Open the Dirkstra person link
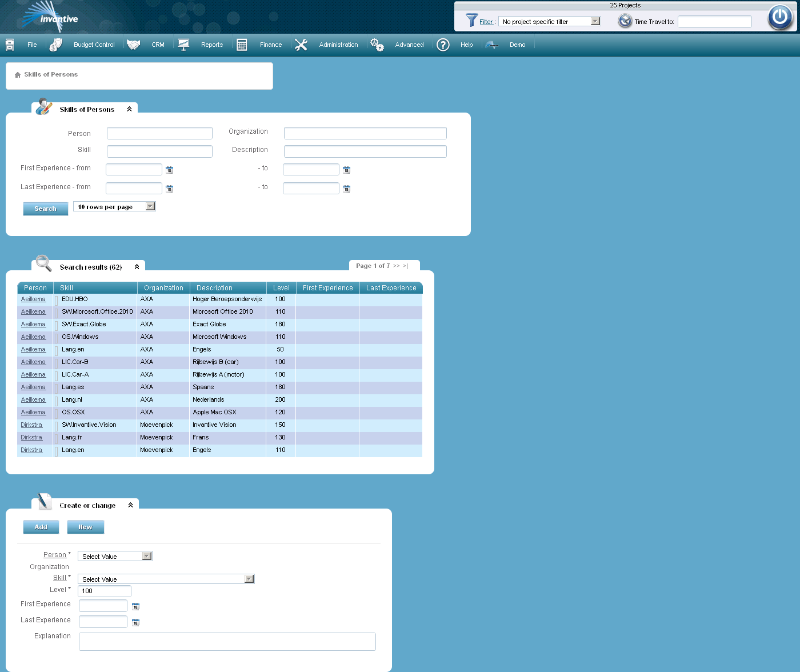800x672 pixels. tap(31, 425)
